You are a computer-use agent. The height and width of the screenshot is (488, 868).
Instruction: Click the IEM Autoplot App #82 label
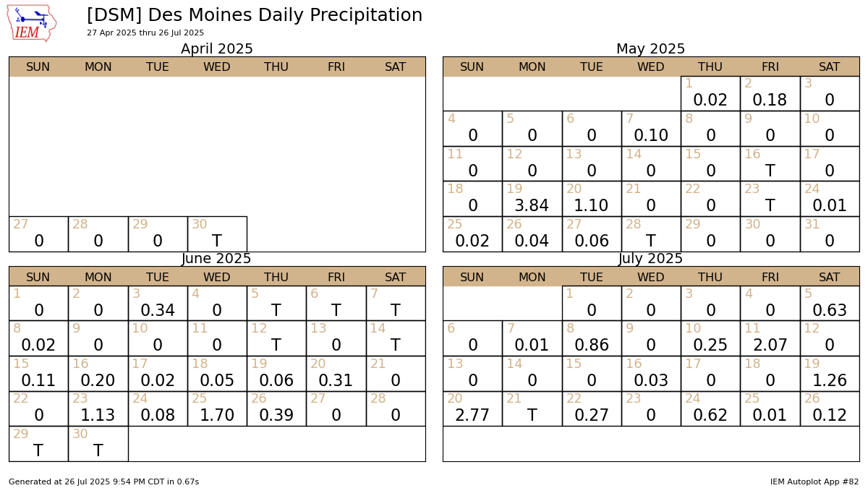pyautogui.click(x=814, y=481)
